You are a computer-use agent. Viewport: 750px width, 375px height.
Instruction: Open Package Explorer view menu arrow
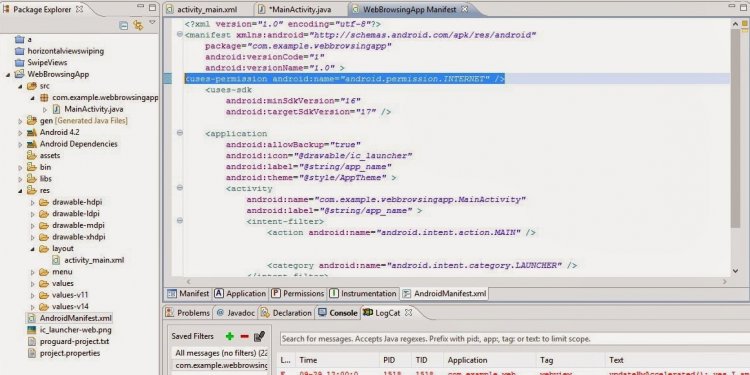(x=153, y=22)
